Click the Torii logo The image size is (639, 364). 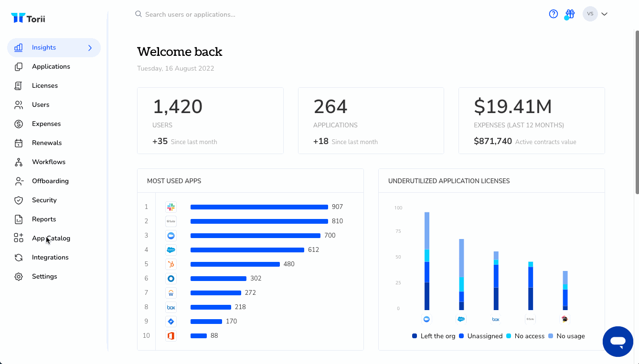pyautogui.click(x=28, y=18)
